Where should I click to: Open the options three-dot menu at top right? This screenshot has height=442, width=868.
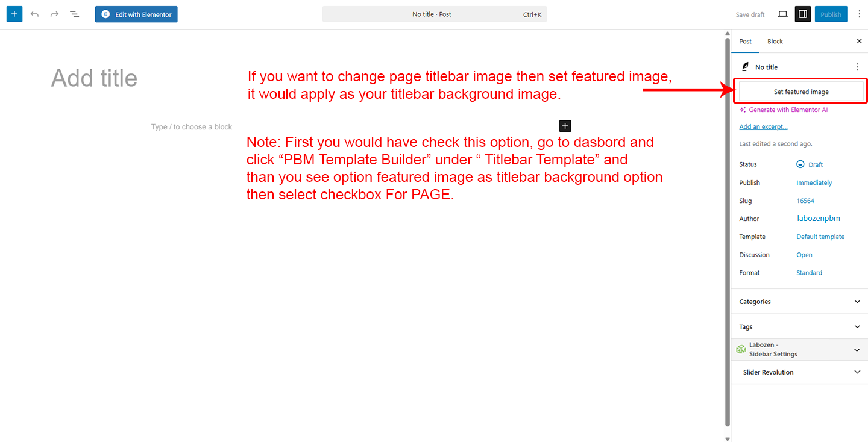click(x=859, y=14)
